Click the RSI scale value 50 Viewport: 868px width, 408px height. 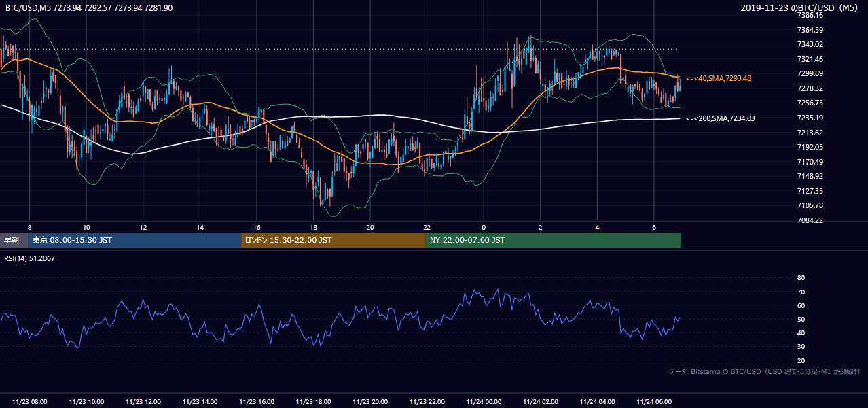(801, 319)
